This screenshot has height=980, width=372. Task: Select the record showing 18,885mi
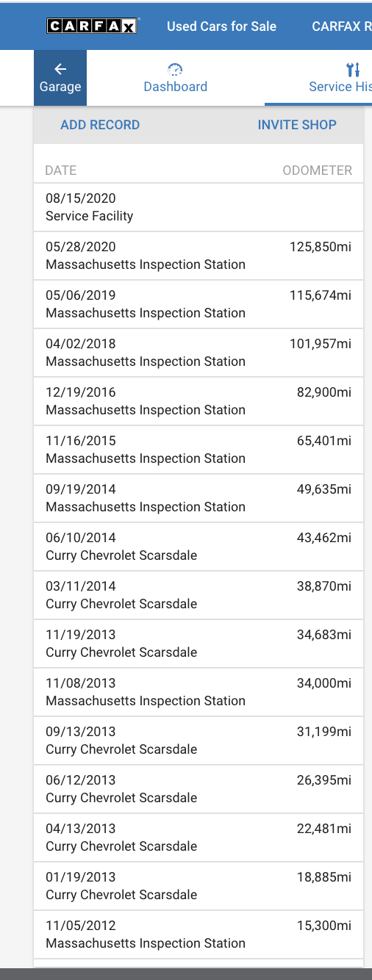pos(198,886)
